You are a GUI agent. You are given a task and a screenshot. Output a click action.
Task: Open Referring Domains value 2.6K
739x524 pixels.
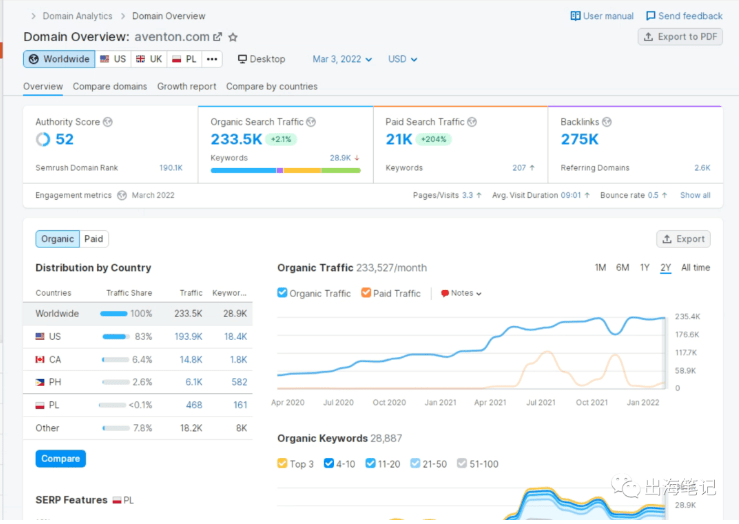pyautogui.click(x=702, y=168)
